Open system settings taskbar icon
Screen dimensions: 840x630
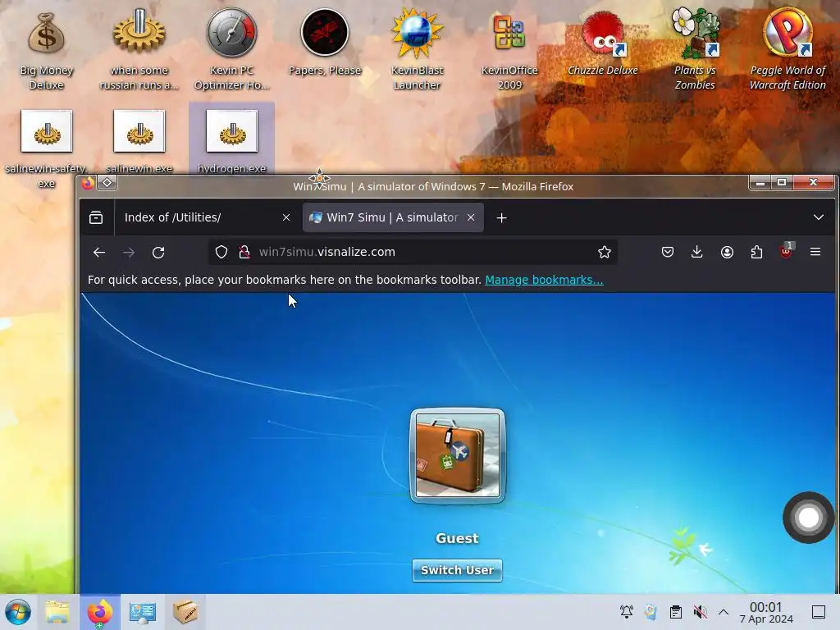click(143, 612)
